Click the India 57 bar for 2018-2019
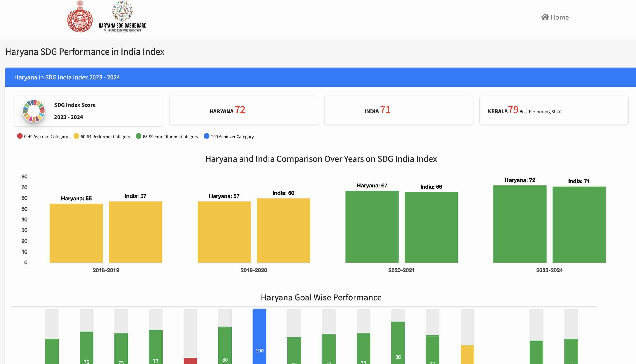Viewport: 636px width, 364px height. [135, 232]
